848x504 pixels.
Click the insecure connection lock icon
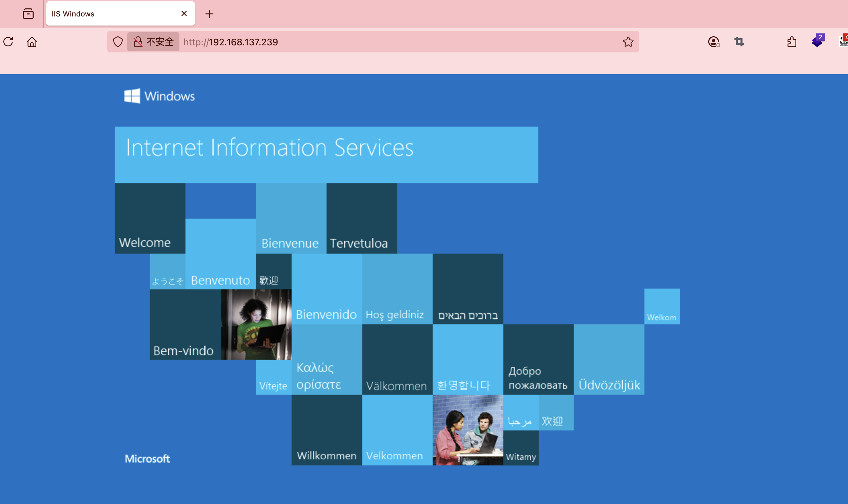click(x=138, y=42)
